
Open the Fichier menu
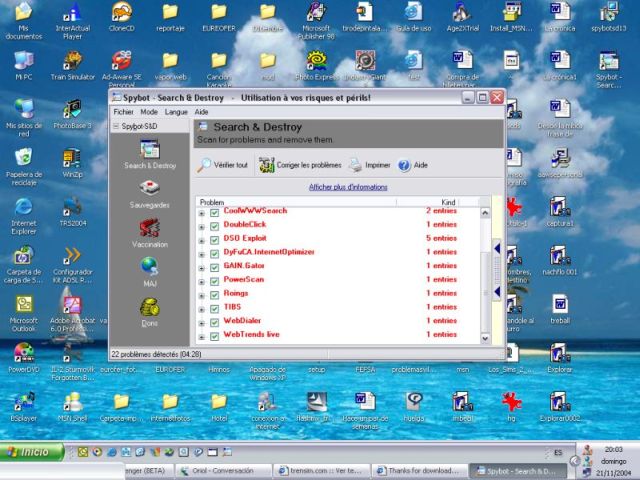(x=123, y=112)
